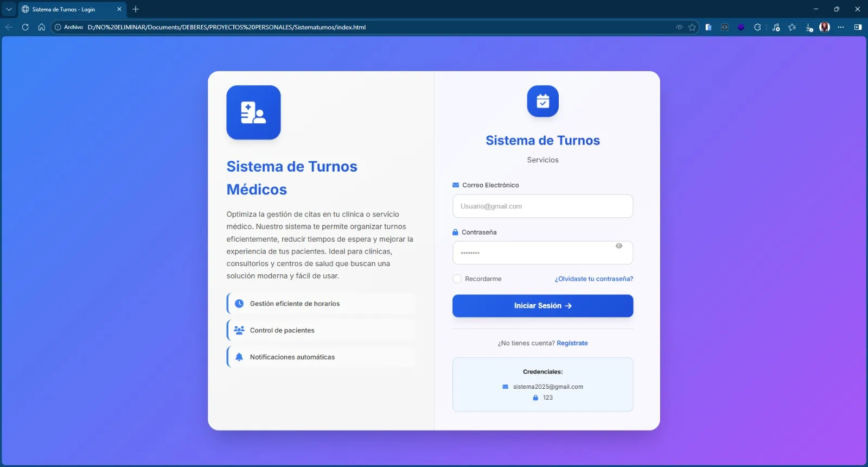Click the ¿No tienes cuenta? text
Viewport: 868px width, 467px height.
(x=526, y=343)
